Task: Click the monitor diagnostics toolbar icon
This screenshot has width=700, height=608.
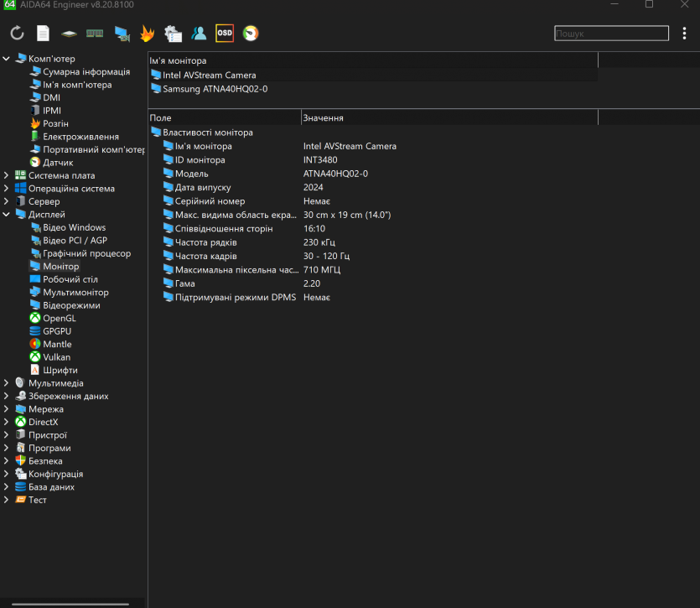Action: coord(122,34)
